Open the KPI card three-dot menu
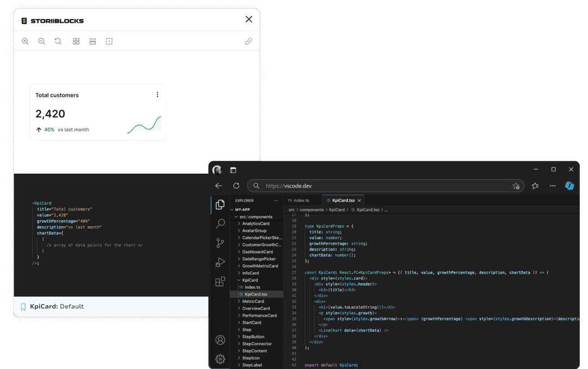The image size is (588, 369). coord(157,95)
